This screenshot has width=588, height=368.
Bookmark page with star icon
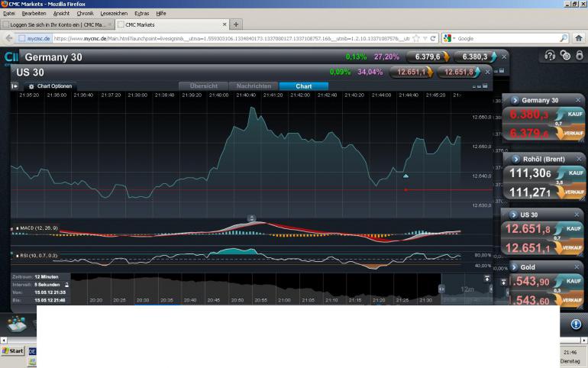coord(416,38)
